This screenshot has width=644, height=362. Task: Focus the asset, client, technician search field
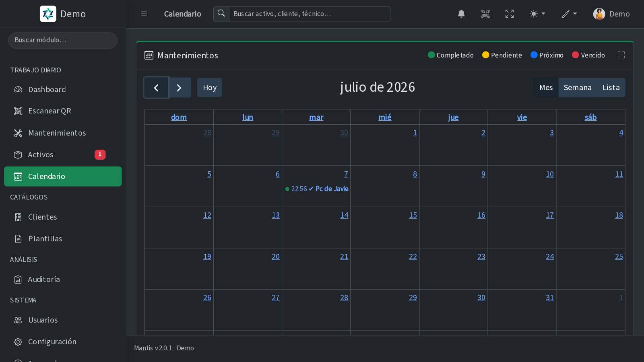(x=310, y=14)
